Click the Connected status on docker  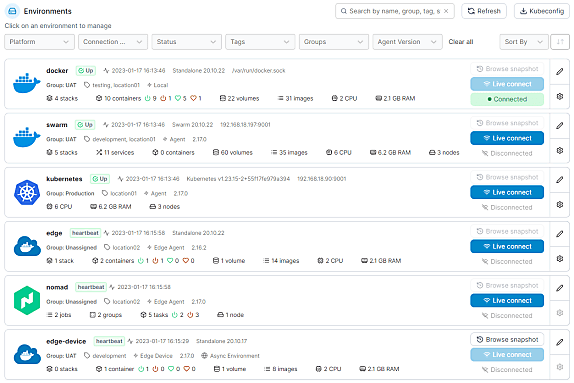[507, 99]
